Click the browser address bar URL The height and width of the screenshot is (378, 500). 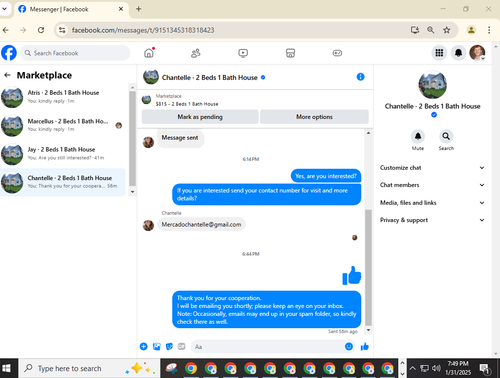coord(143,30)
